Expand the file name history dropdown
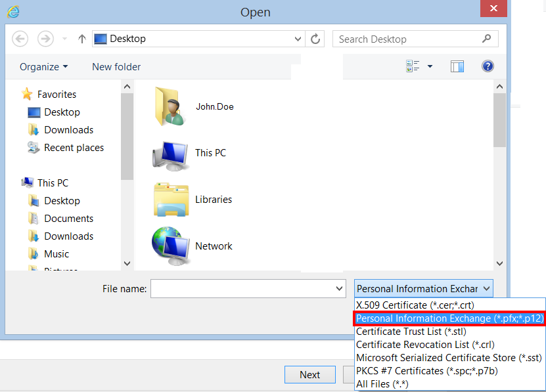 coord(340,289)
